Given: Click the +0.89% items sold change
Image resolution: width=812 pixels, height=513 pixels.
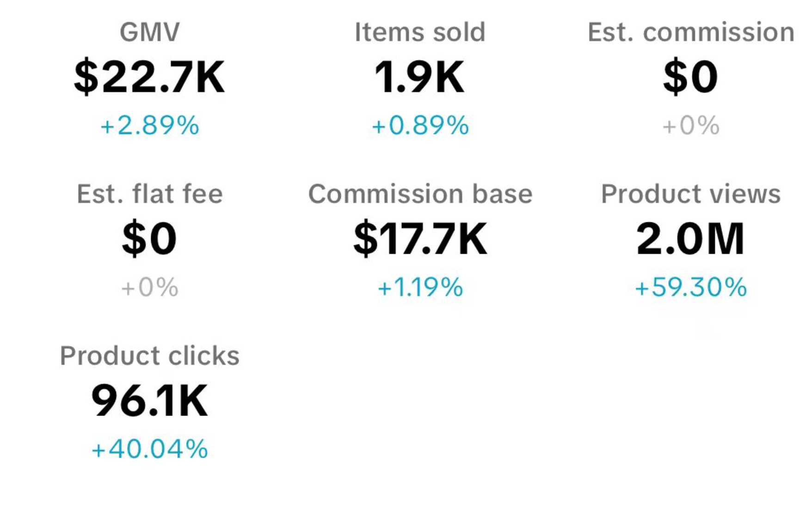Looking at the screenshot, I should tap(420, 126).
